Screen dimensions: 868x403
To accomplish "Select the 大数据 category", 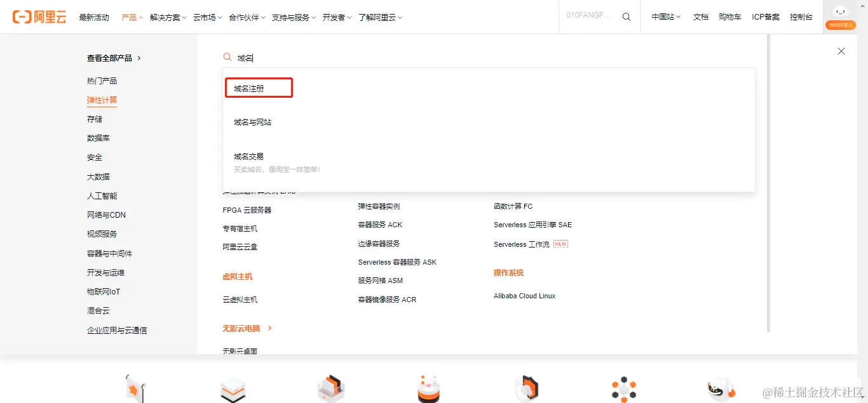I will [98, 176].
